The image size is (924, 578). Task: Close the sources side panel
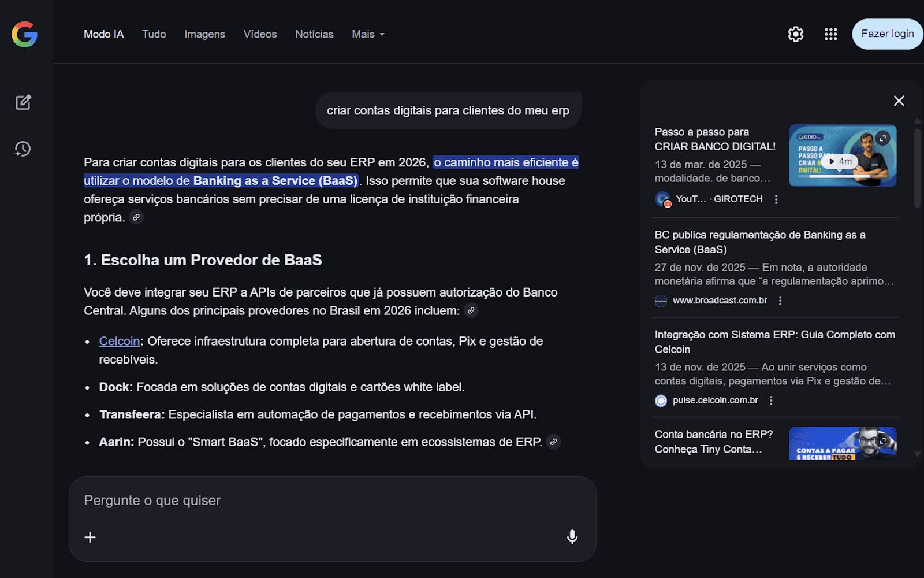point(899,101)
